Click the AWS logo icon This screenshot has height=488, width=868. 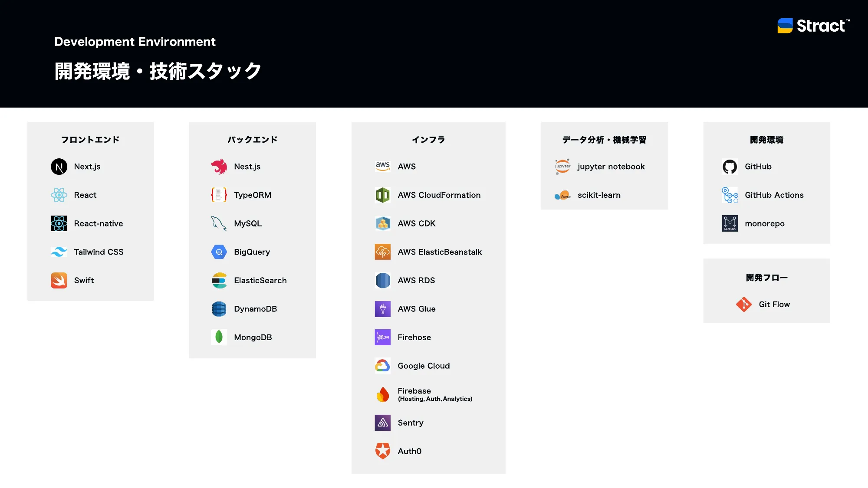coord(383,167)
